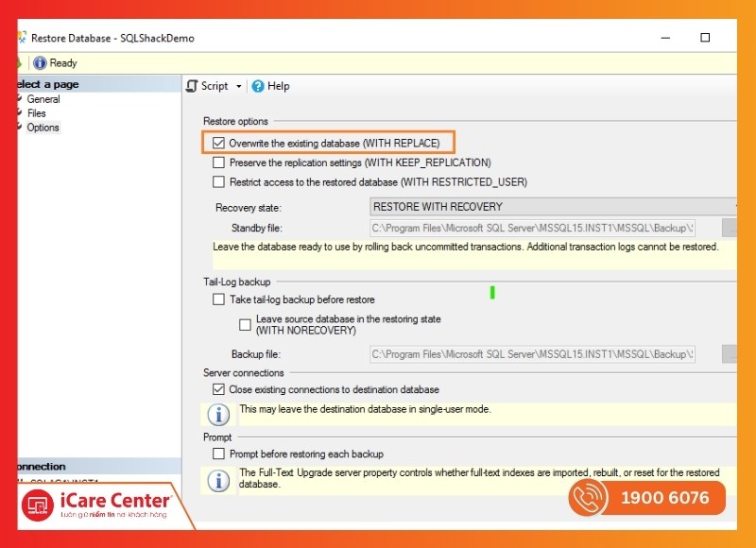Click the Help label in toolbar

(x=278, y=86)
